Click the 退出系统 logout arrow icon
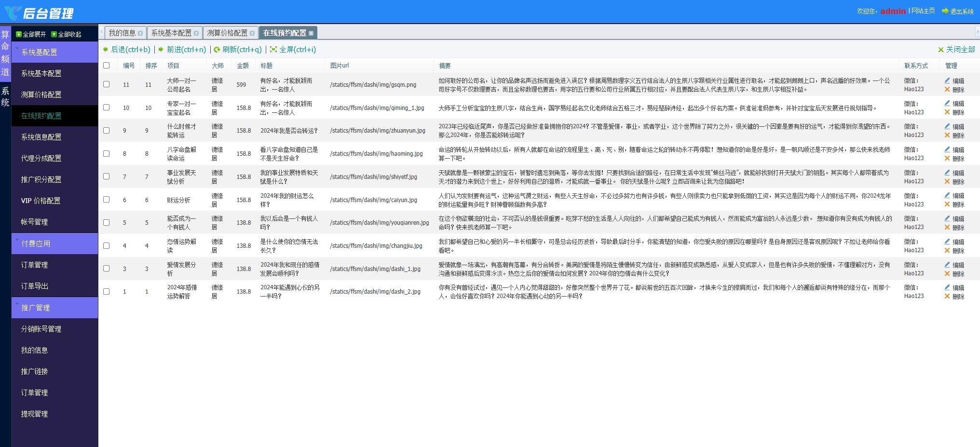This screenshot has width=980, height=447. pos(945,11)
